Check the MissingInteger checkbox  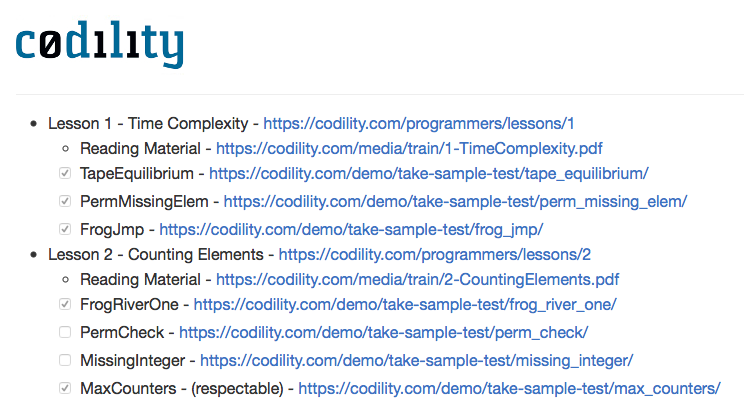(x=65, y=360)
